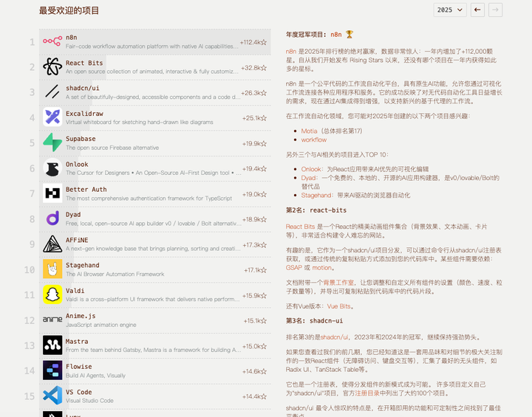
Task: Click the shadcn/ui slash logo
Action: click(52, 92)
